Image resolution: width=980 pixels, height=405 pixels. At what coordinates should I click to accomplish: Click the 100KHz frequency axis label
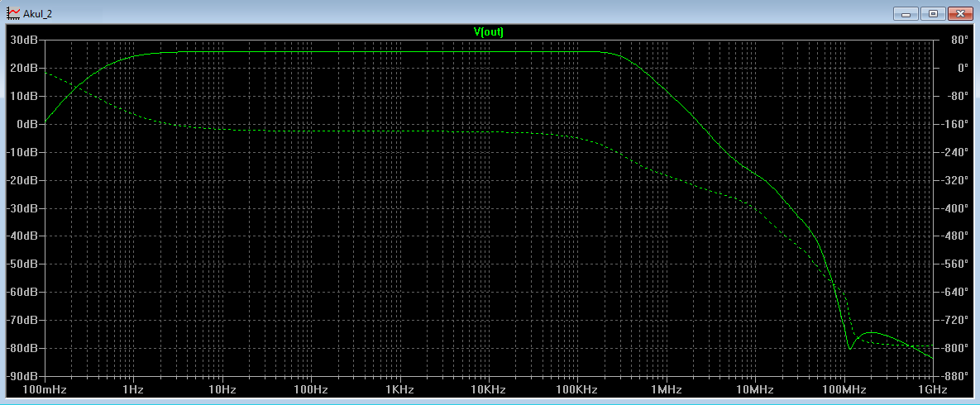(x=577, y=389)
